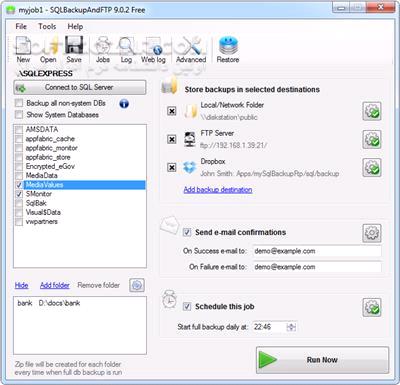Open Advanced settings wrench icon

pyautogui.click(x=191, y=50)
